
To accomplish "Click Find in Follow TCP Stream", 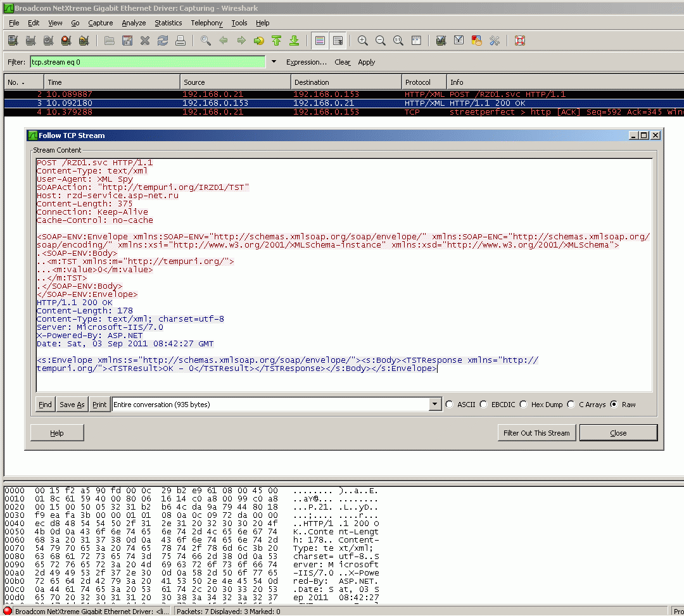I will pos(45,405).
